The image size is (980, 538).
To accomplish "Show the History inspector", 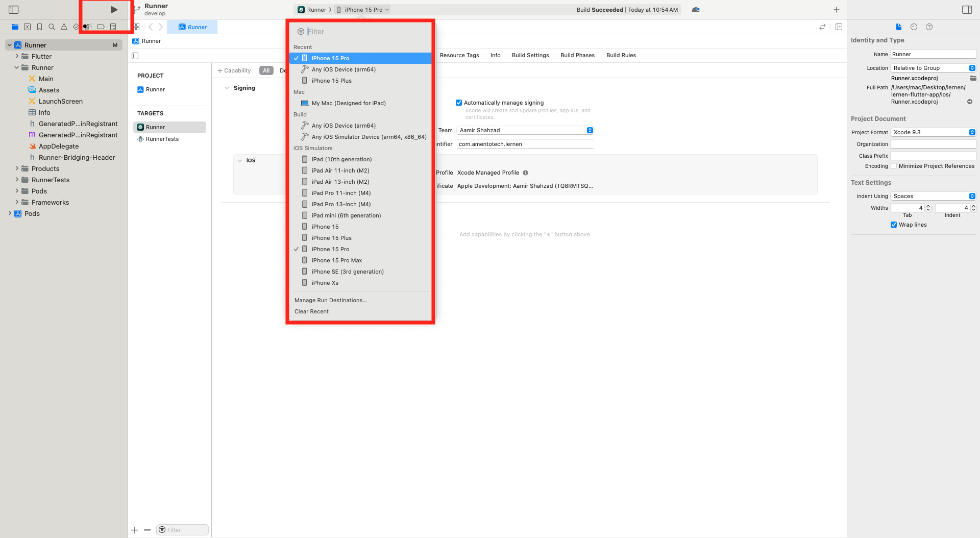I will [x=914, y=27].
